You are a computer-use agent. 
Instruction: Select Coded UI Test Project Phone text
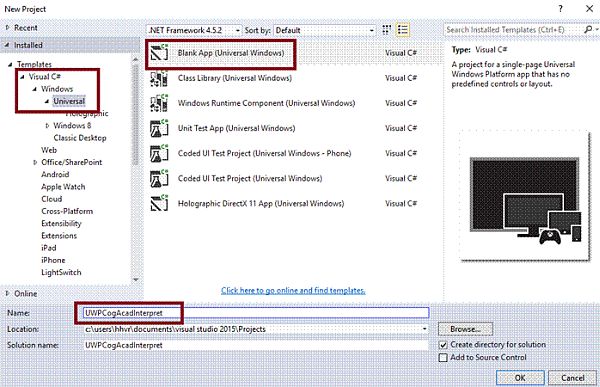(x=264, y=153)
